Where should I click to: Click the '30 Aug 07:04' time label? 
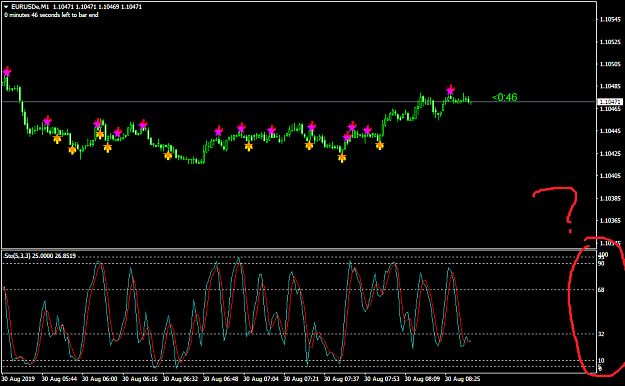point(261,379)
